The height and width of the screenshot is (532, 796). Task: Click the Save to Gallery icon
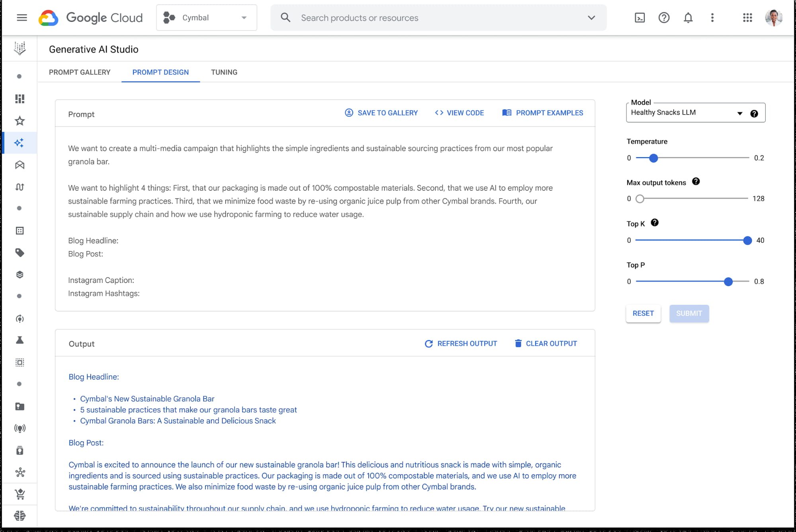pyautogui.click(x=349, y=113)
